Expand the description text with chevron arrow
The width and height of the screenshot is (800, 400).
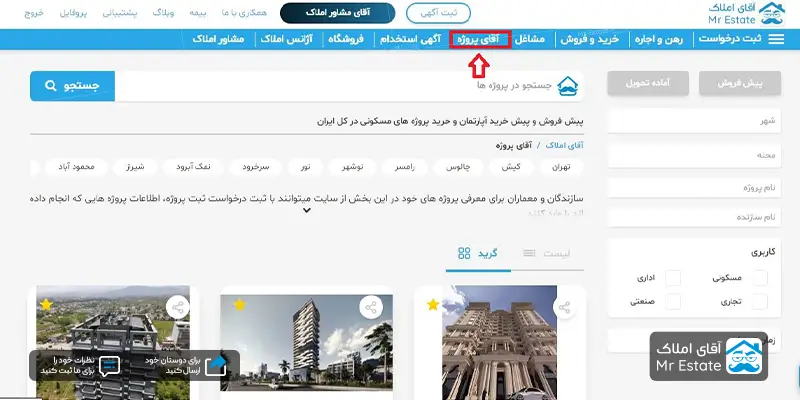309,209
